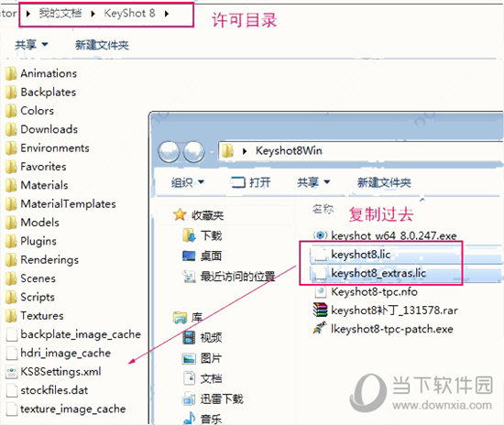Open the Animations folder icon
This screenshot has width=504, height=425.
tap(11, 73)
